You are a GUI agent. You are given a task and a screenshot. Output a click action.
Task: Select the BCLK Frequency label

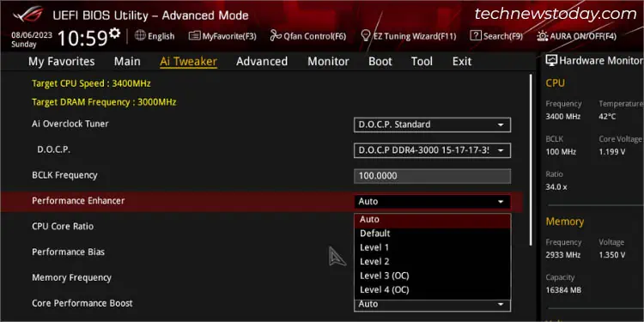click(64, 175)
